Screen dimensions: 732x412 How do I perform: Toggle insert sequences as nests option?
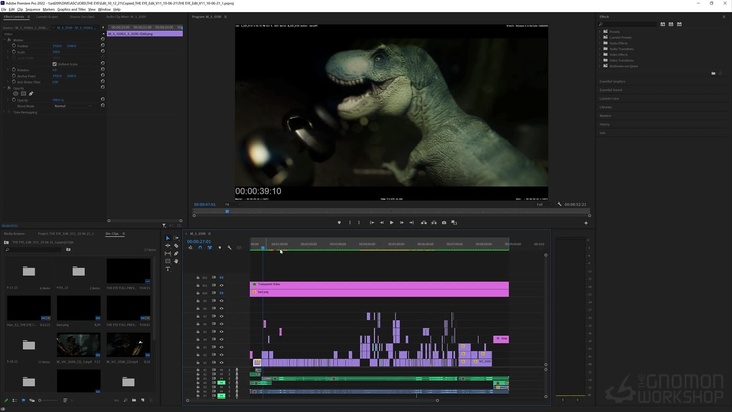(190, 248)
